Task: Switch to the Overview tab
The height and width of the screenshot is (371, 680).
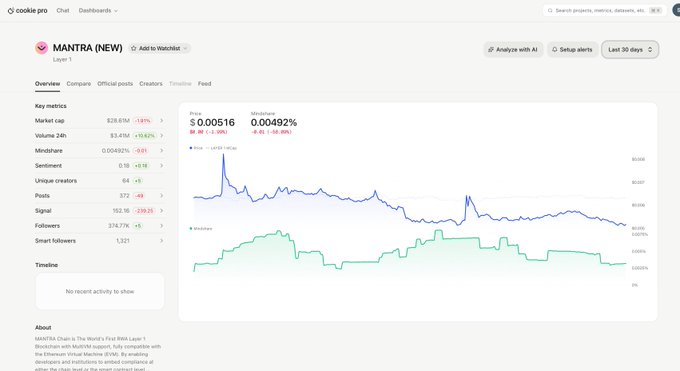Action: (48, 84)
